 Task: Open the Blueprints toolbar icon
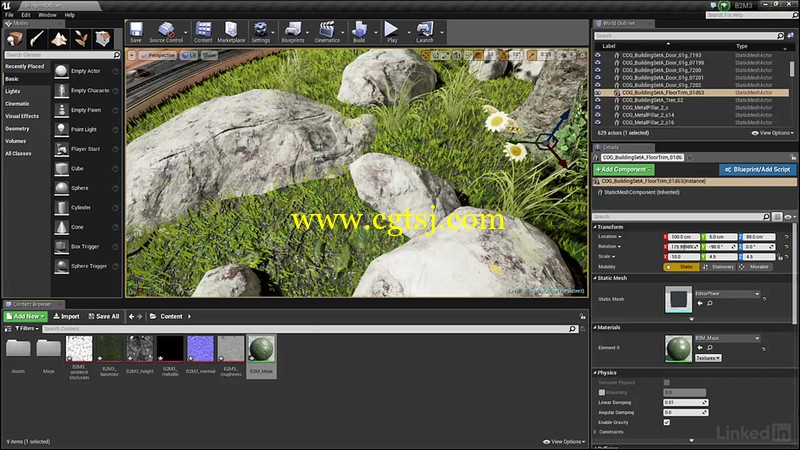pos(293,32)
